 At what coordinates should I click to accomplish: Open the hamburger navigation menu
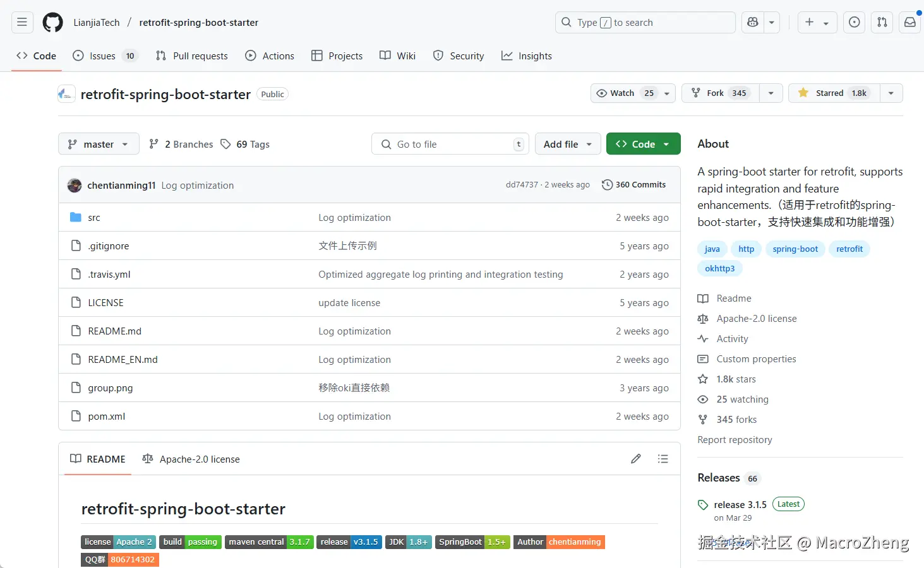pos(22,22)
